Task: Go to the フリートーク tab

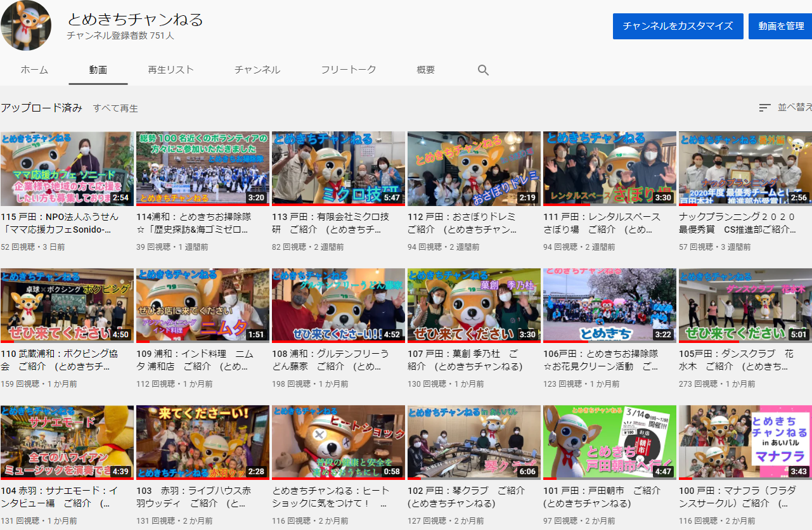Action: pos(348,70)
